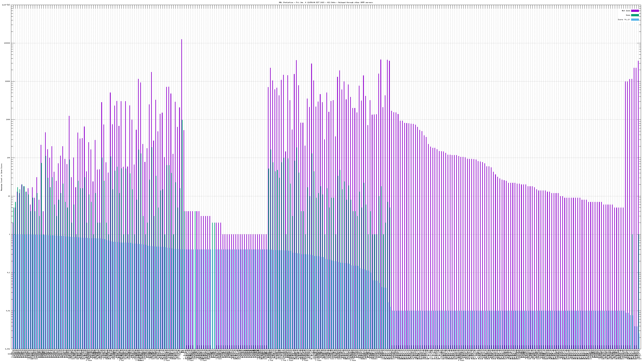Click the 'Spam' legend label text

(x=628, y=15)
